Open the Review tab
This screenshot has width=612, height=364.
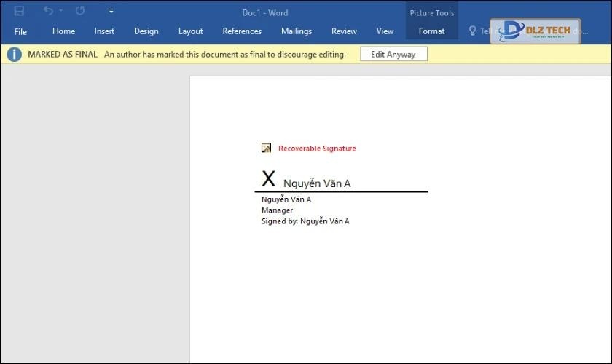click(344, 31)
